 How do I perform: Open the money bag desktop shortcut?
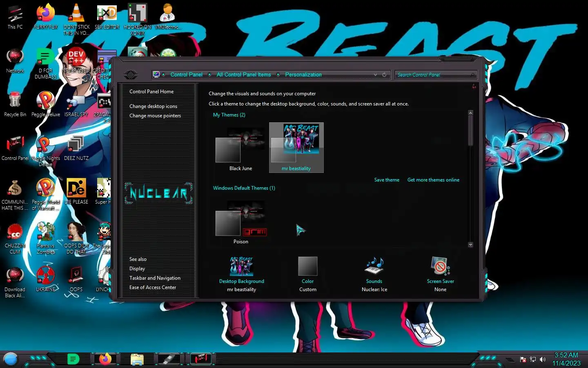click(15, 195)
